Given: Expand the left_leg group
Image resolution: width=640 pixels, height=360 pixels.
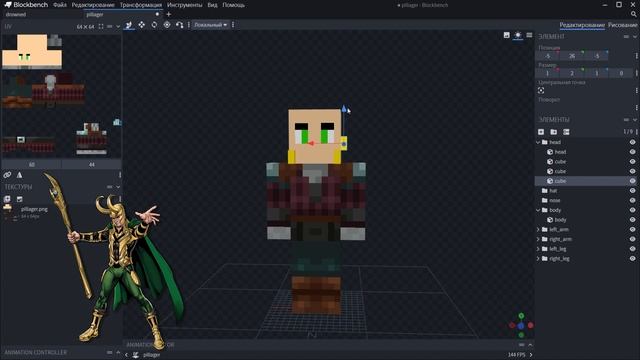Looking at the screenshot, I should pyautogui.click(x=538, y=249).
